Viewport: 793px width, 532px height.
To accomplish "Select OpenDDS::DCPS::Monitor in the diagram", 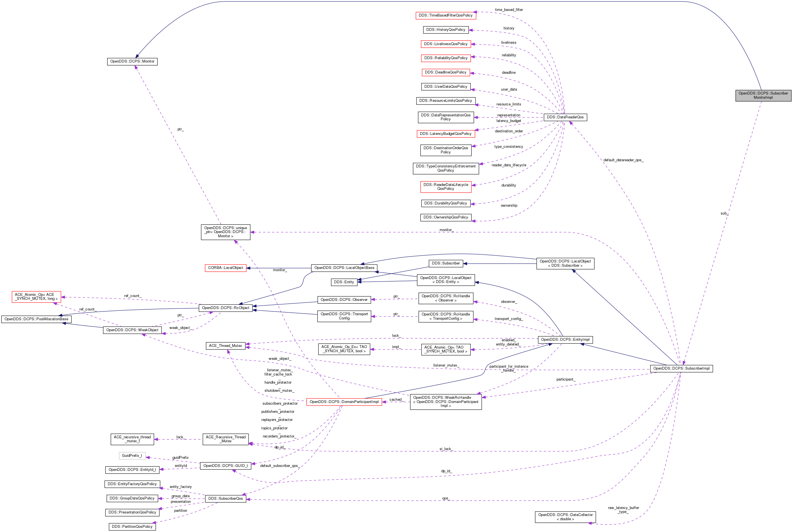I will (x=132, y=61).
